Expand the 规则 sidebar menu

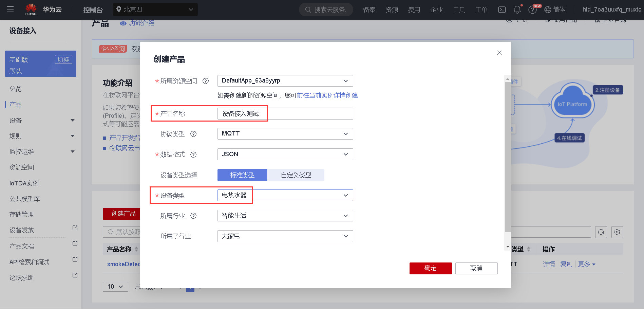(73, 136)
